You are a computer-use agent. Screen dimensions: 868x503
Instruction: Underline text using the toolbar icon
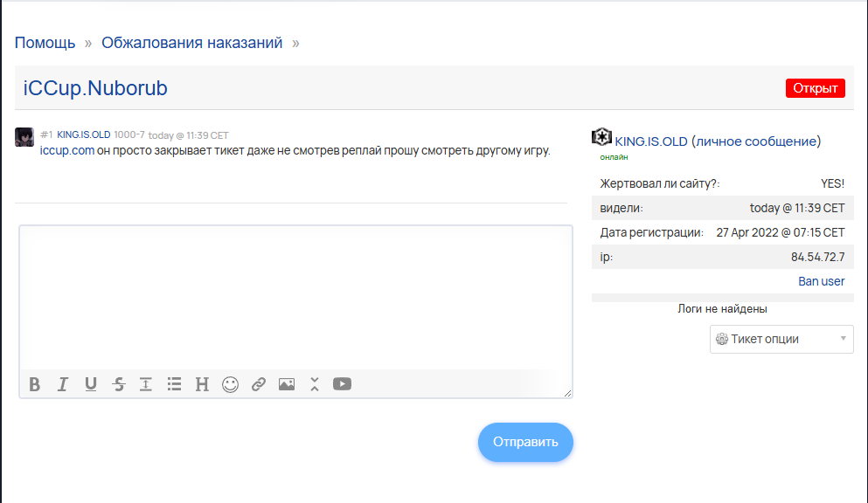91,384
